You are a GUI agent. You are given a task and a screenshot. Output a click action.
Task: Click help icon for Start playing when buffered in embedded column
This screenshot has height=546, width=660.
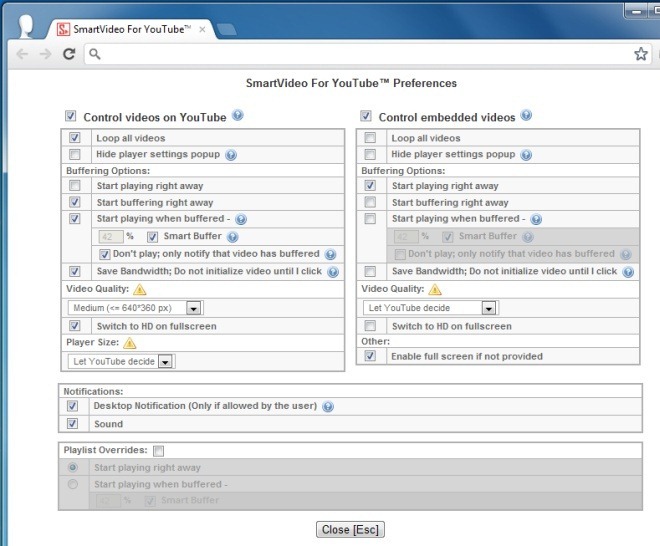pyautogui.click(x=536, y=219)
